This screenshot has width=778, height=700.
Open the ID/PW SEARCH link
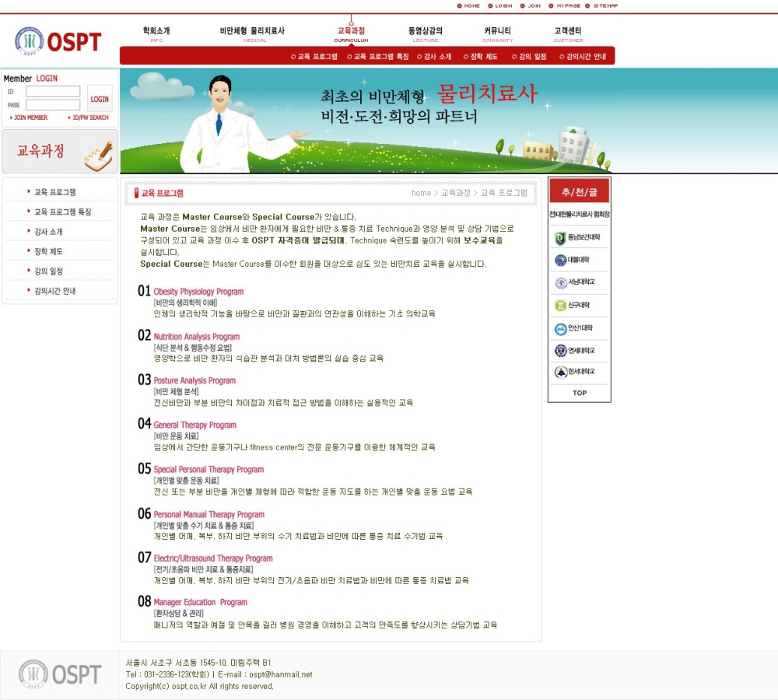(x=89, y=117)
